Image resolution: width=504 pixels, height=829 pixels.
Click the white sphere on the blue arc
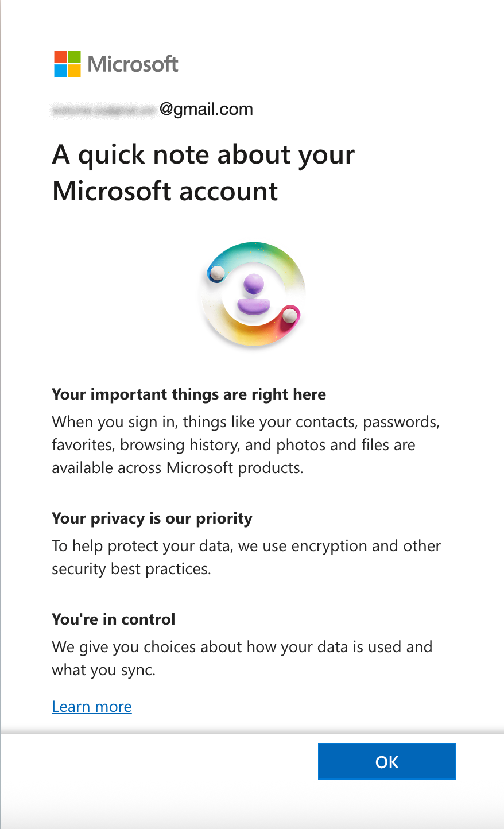[x=219, y=274]
